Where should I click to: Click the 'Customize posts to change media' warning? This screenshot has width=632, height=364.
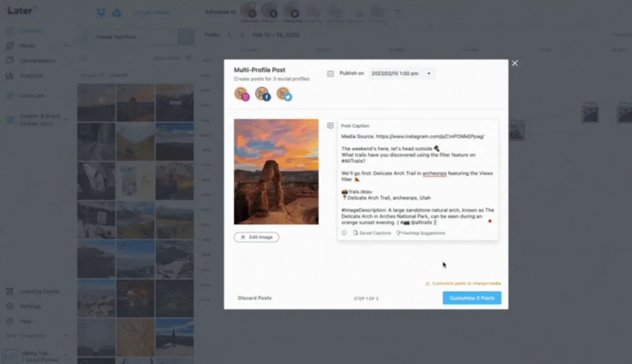(x=463, y=283)
